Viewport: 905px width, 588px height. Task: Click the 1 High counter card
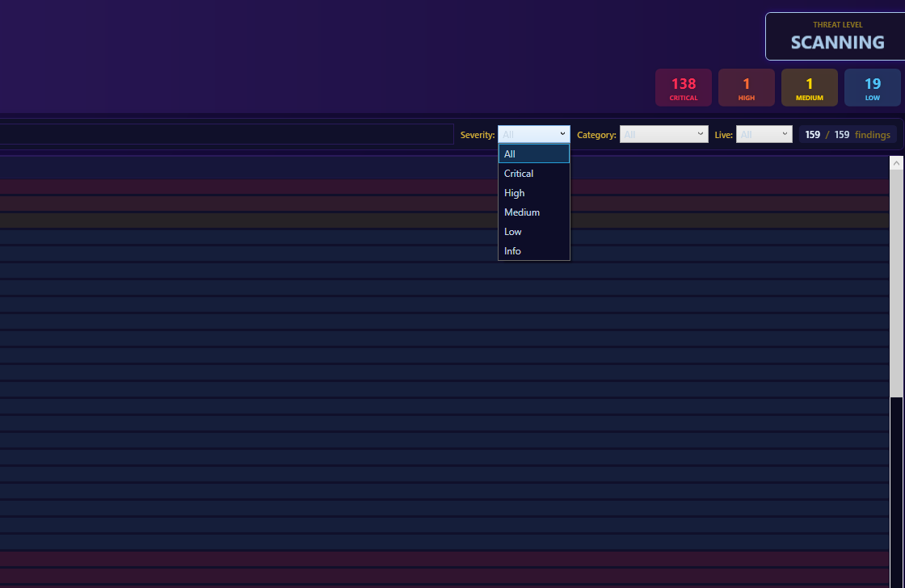coord(747,88)
